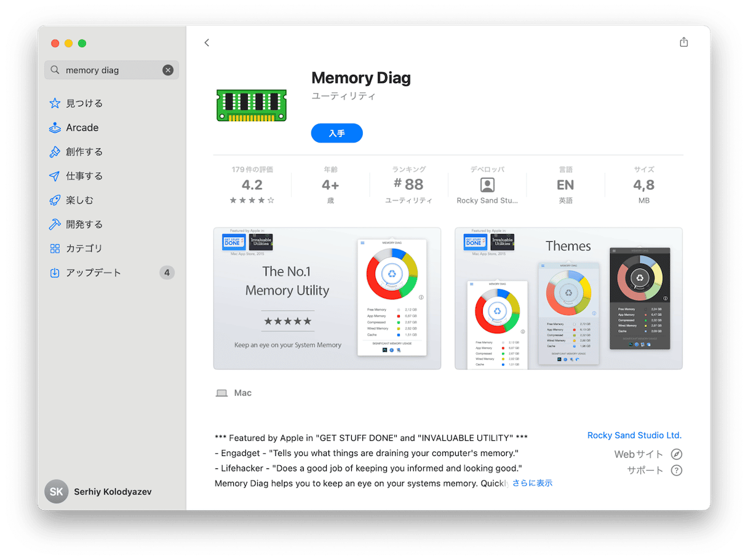Image resolution: width=748 pixels, height=560 pixels.
Task: Click the 4,8 MB size info
Action: (644, 185)
